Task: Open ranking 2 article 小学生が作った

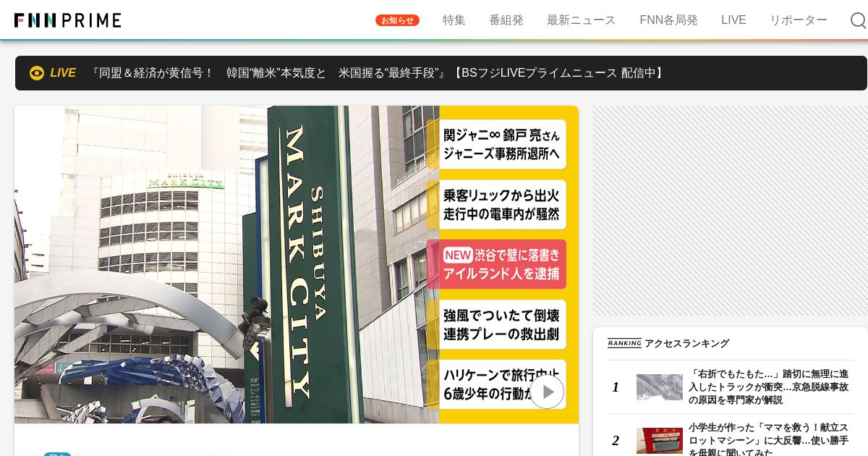Action: click(x=768, y=439)
